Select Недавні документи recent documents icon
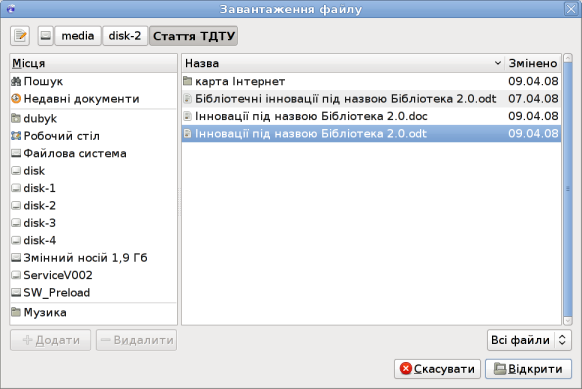Viewport: 582px width, 389px height. [x=16, y=99]
